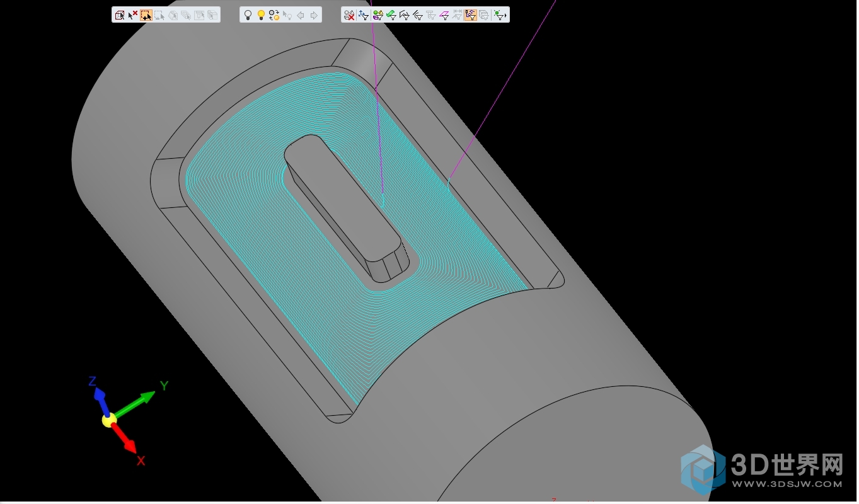Click the greyed solid body selection icon
The image size is (859, 504).
(x=173, y=15)
